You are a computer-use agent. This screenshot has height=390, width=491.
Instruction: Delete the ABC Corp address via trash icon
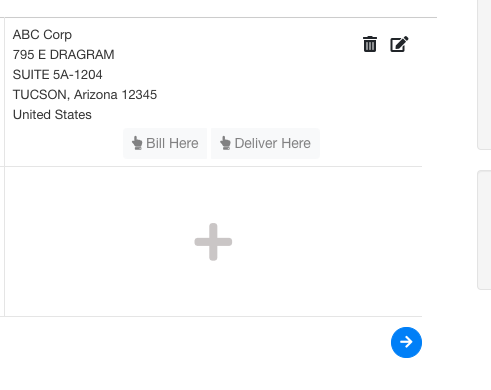(x=370, y=44)
